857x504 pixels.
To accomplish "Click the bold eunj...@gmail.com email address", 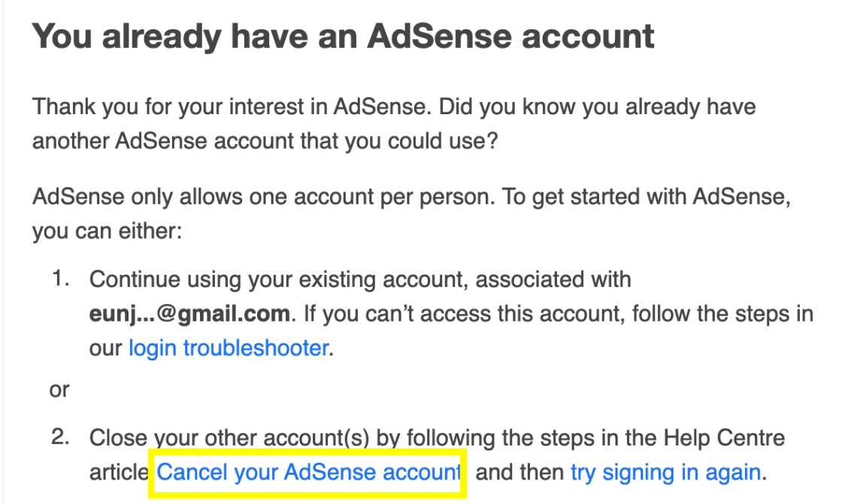I will (x=189, y=314).
